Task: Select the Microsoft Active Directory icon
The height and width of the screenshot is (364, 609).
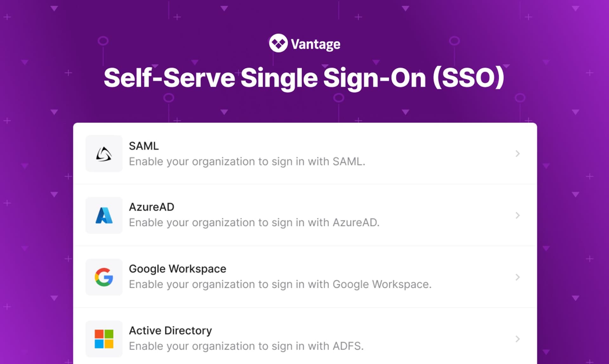Action: click(103, 339)
